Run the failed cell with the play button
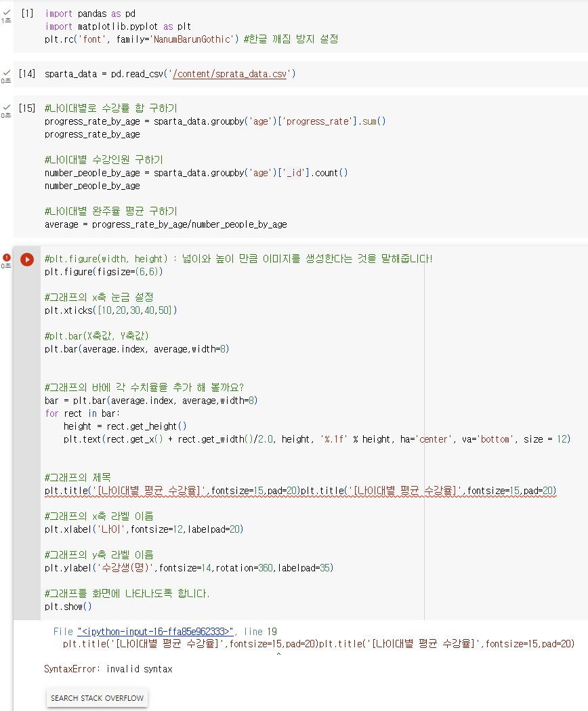 pos(26,260)
